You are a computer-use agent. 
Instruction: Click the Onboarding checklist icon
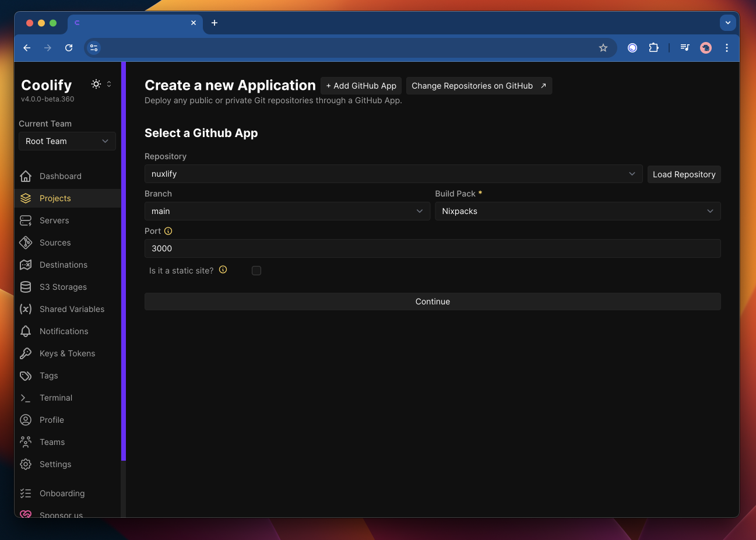click(x=26, y=493)
